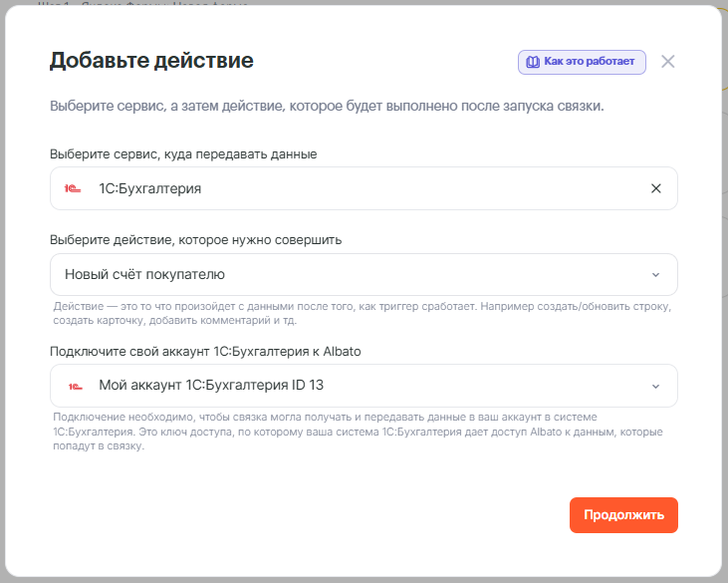728x583 pixels.
Task: Clear the selected 1С:Бухгалтерия service
Action: 655,188
